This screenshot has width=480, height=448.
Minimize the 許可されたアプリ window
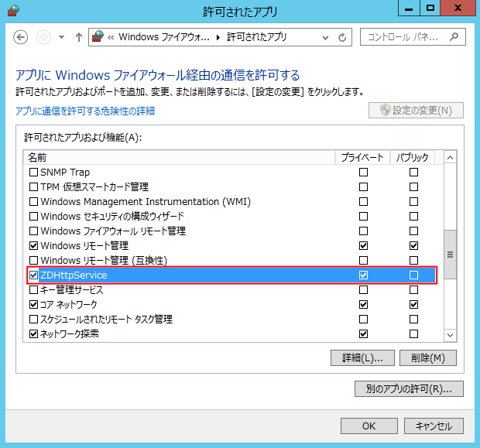(409, 9)
